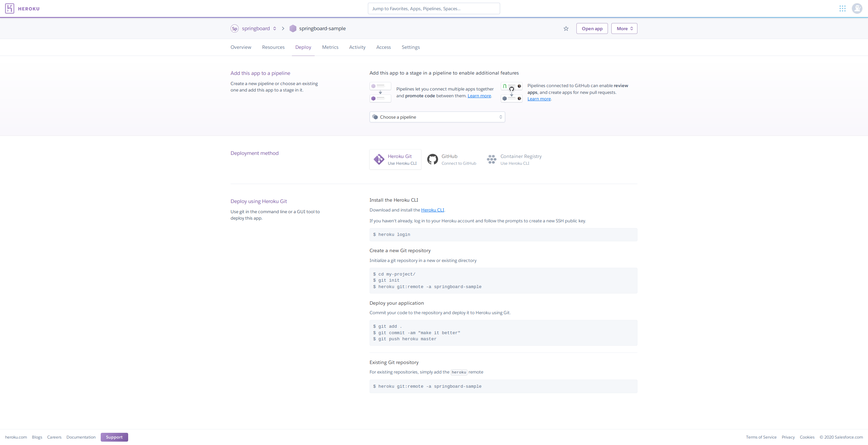Screen dimensions: 868x445
Task: Click the heroku login command block
Action: 503,235
